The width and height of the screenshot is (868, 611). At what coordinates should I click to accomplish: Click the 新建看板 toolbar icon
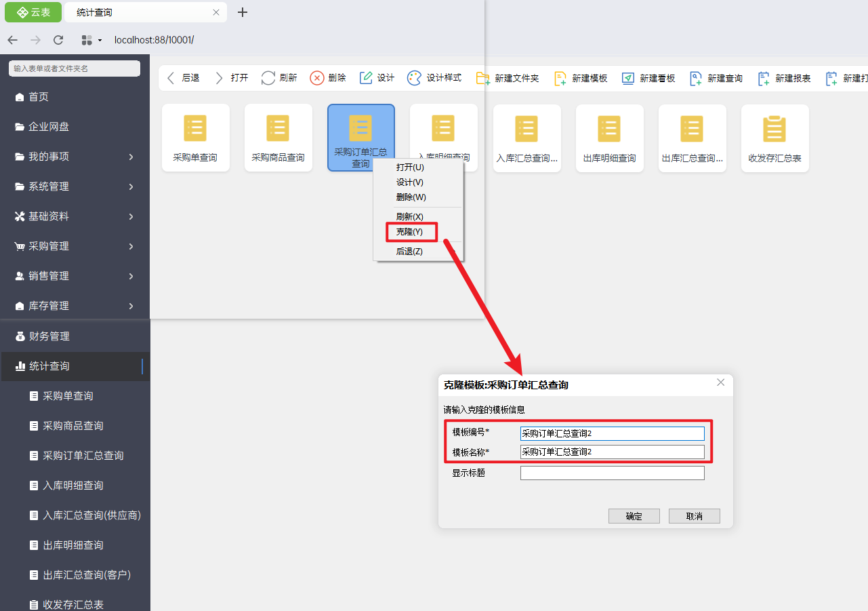click(628, 78)
